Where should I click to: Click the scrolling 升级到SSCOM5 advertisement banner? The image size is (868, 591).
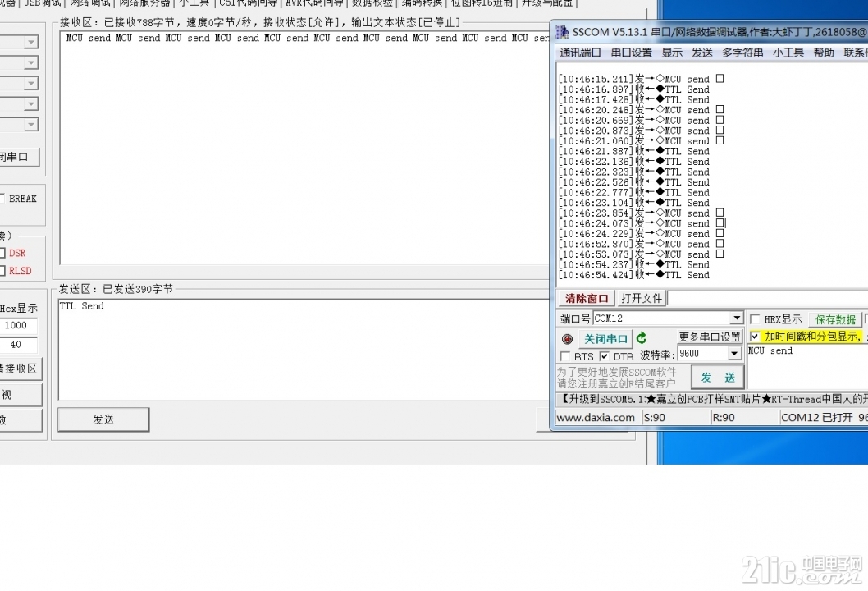click(712, 399)
